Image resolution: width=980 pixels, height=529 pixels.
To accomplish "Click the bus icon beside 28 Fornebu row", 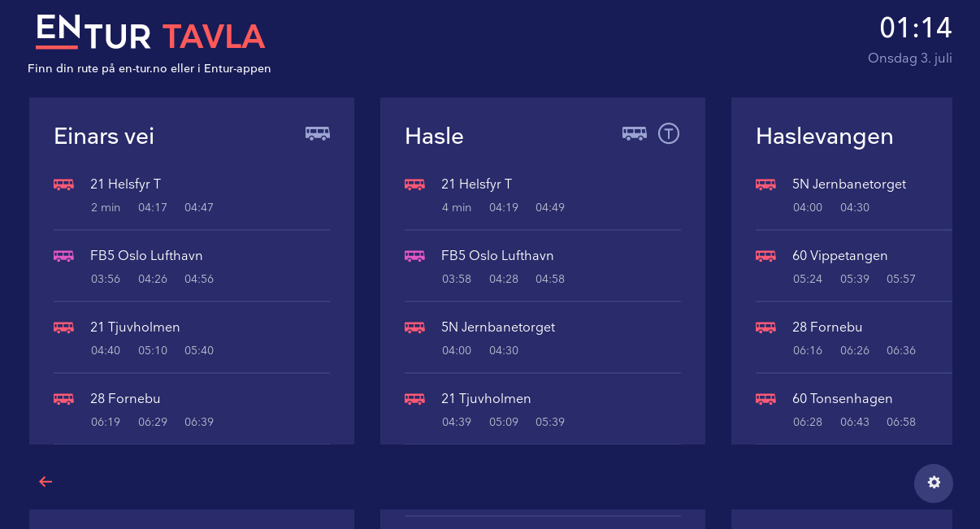I will point(63,398).
